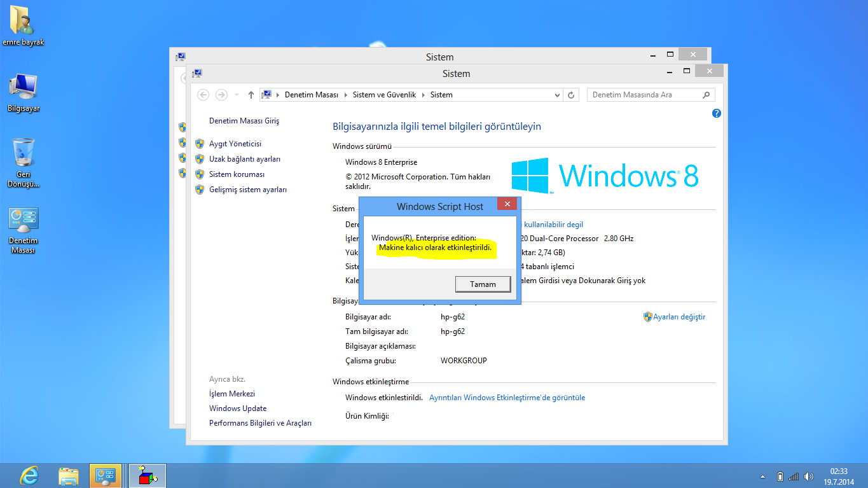This screenshot has height=488, width=868.
Task: Click the computer name value next to Bilgisayar adı
Action: coord(453,317)
